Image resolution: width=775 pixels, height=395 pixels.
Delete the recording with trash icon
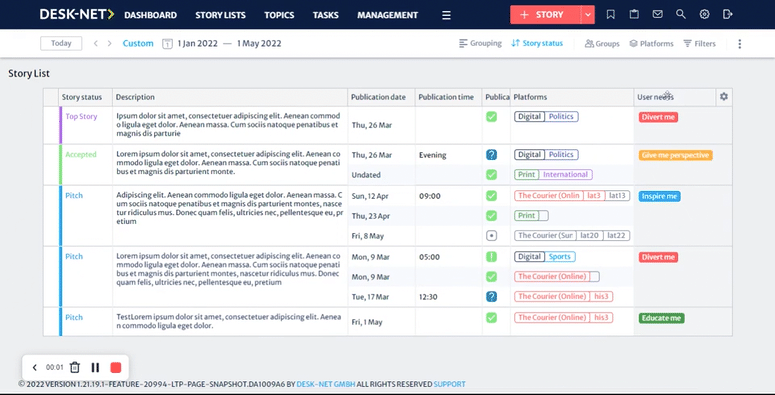coord(75,367)
